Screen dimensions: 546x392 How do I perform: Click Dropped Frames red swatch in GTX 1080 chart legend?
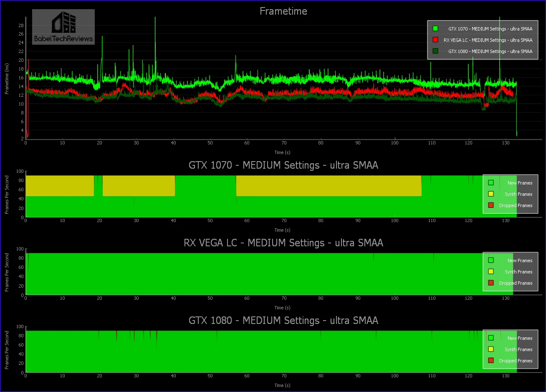point(491,361)
